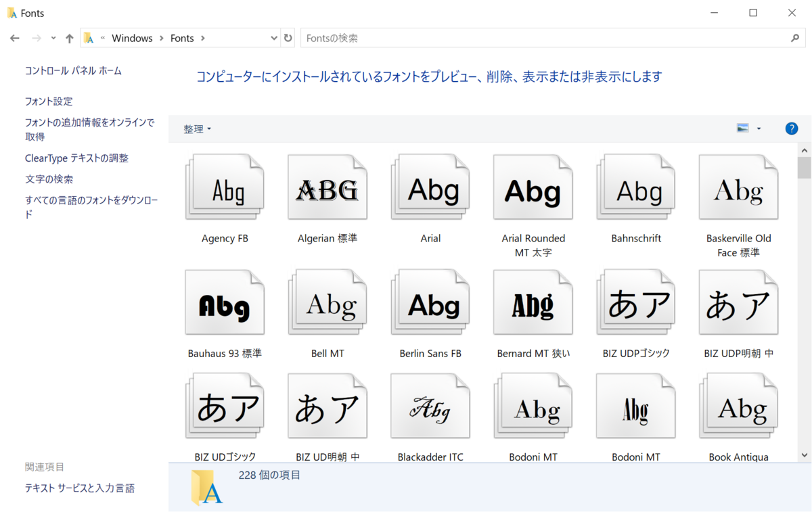Image resolution: width=812 pixels, height=512 pixels.
Task: Select the BIZ UDPゴシック font icon
Action: coord(636,302)
